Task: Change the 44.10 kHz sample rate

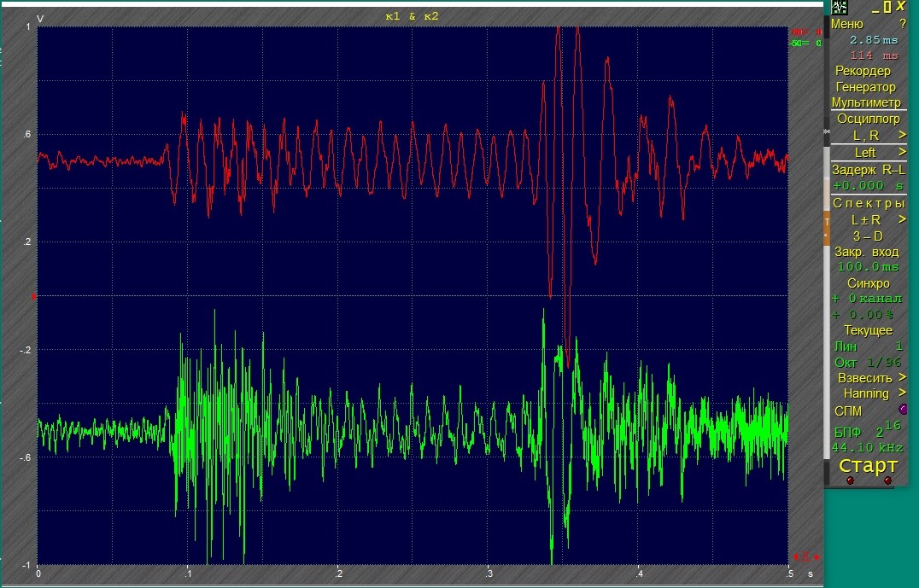Action: click(x=868, y=447)
